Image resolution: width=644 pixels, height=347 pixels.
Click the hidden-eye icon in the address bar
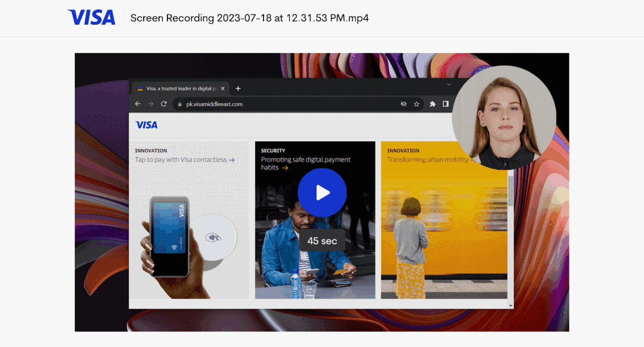coord(404,104)
